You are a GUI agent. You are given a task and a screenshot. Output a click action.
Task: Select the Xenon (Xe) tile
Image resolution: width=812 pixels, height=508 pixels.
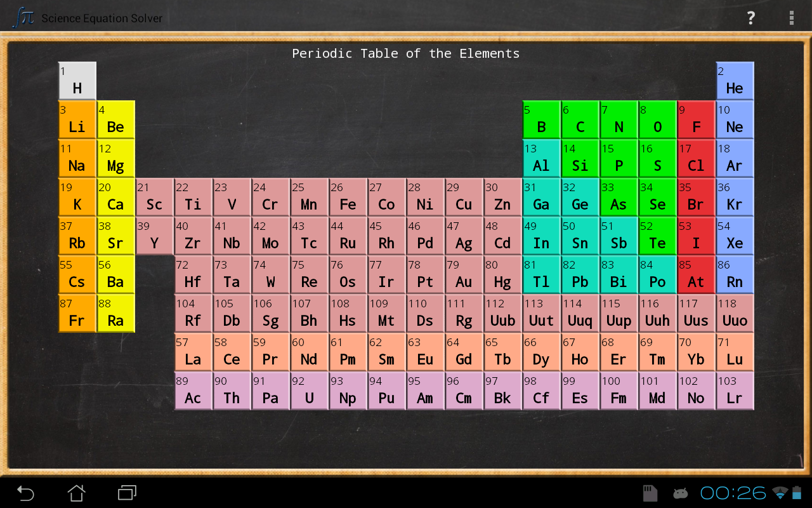735,236
